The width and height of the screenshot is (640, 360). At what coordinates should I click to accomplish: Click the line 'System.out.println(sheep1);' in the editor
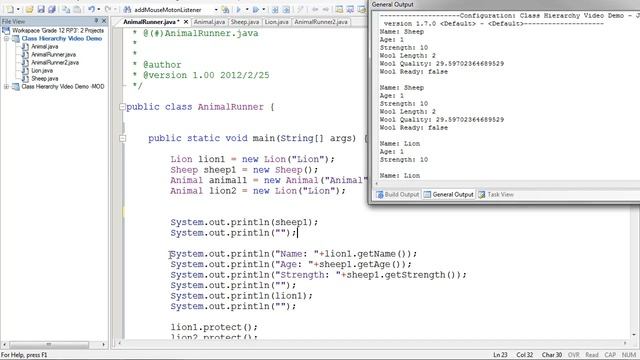244,222
